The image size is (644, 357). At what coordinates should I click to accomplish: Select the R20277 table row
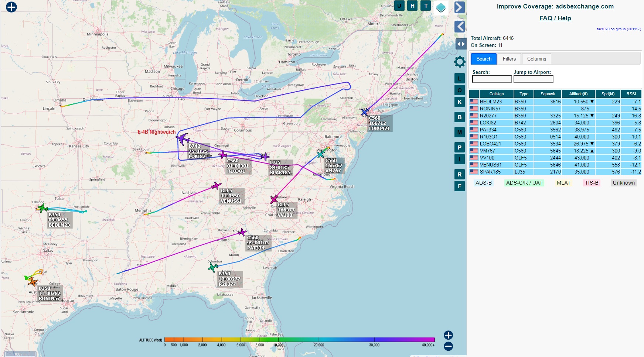[555, 116]
